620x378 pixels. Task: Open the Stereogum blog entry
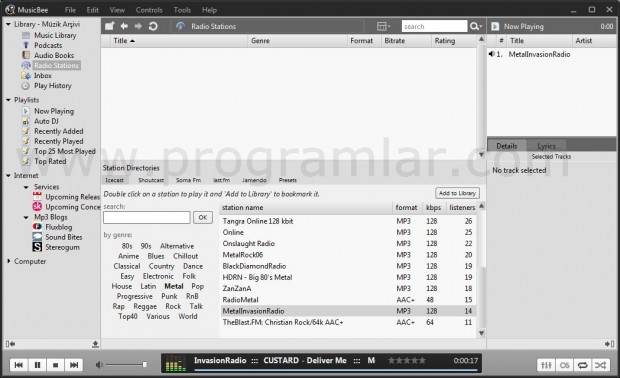[x=62, y=247]
